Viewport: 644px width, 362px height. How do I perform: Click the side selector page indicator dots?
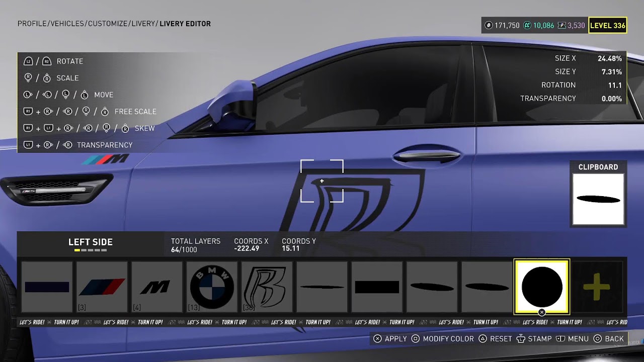click(x=91, y=250)
